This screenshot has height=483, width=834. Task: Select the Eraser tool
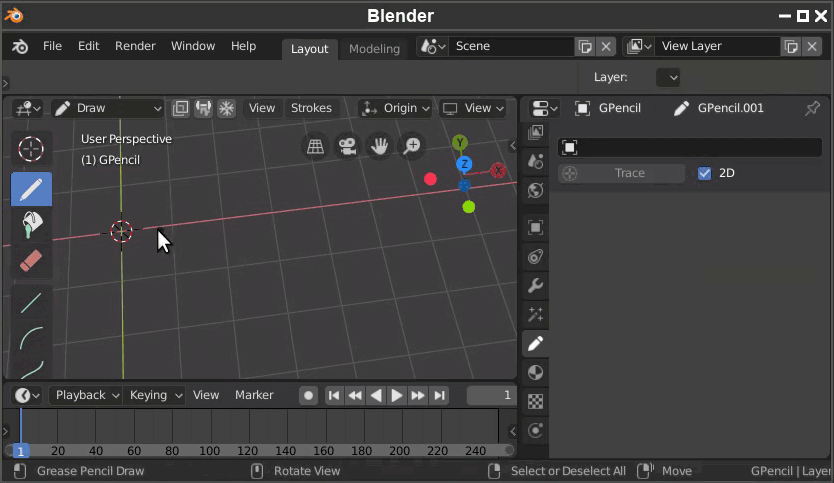click(31, 261)
